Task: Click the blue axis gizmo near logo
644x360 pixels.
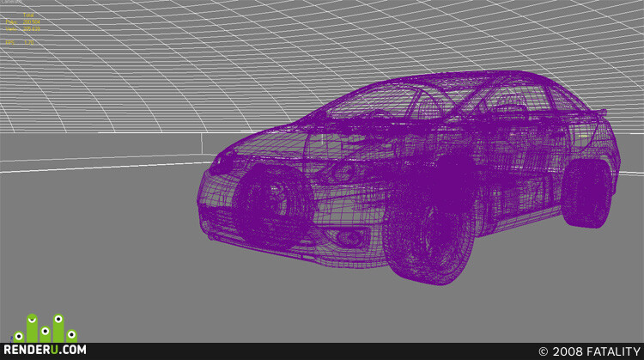Action: (11, 339)
